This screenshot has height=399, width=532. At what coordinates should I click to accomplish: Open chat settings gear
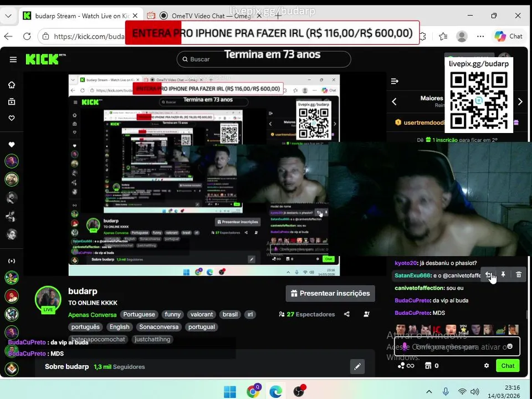[487, 366]
